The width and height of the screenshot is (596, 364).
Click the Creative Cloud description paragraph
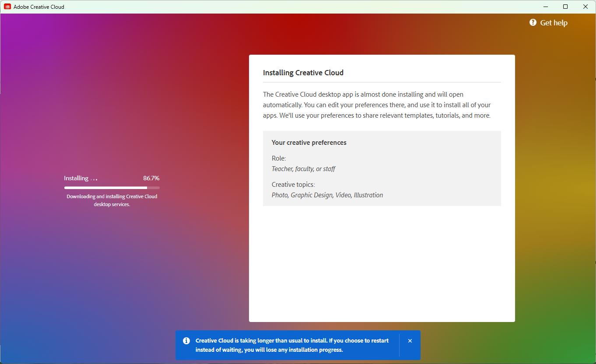click(376, 105)
